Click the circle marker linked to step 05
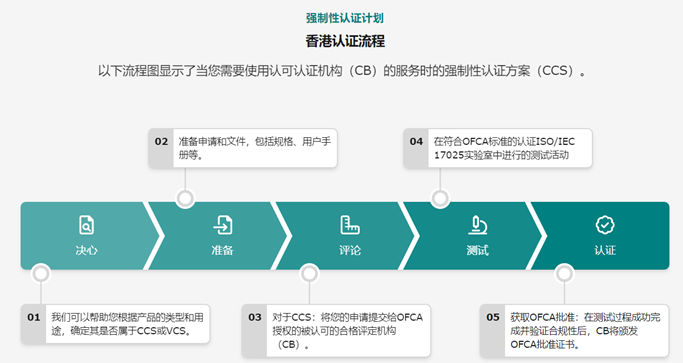The image size is (683, 363). (x=565, y=274)
